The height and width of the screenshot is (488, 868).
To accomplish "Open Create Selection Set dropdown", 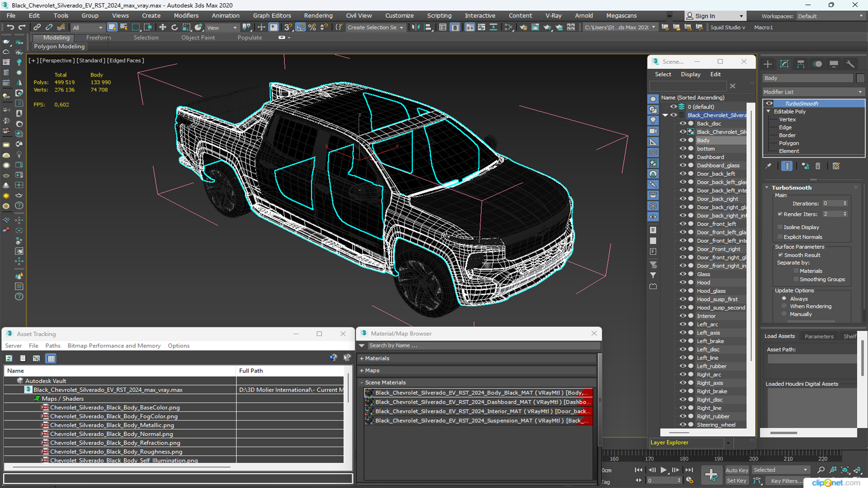I will (375, 28).
